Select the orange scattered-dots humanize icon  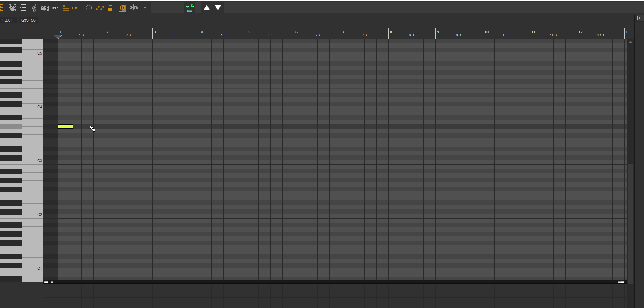(x=100, y=8)
